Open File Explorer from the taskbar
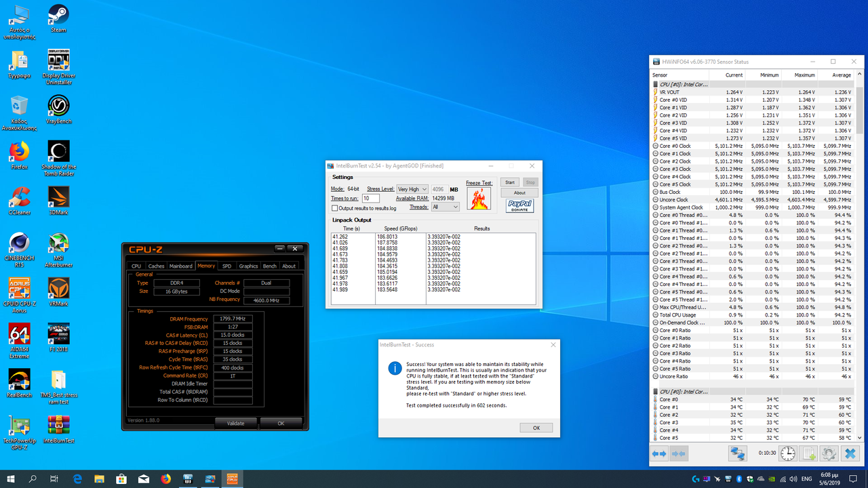This screenshot has height=488, width=868. [x=100, y=479]
